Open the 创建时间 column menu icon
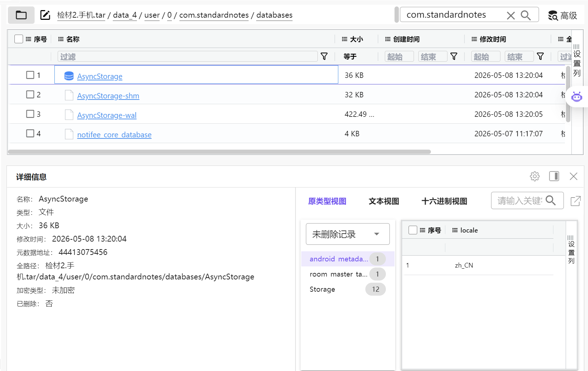Image resolution: width=588 pixels, height=371 pixels. pyautogui.click(x=388, y=39)
